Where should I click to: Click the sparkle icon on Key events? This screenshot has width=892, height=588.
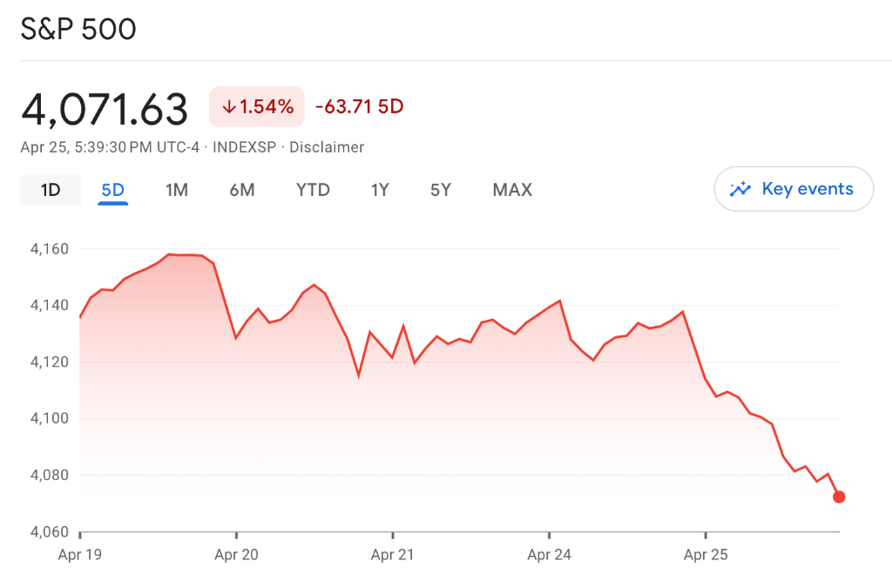tap(740, 189)
